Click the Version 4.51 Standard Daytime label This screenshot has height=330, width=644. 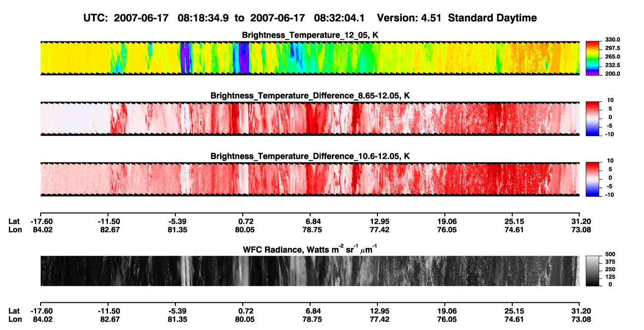coord(457,18)
